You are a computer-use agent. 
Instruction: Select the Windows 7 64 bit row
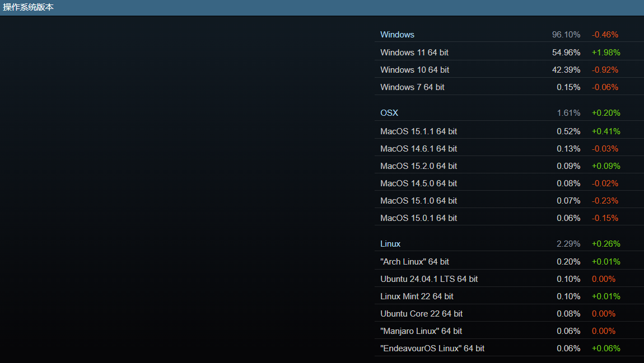coord(509,87)
